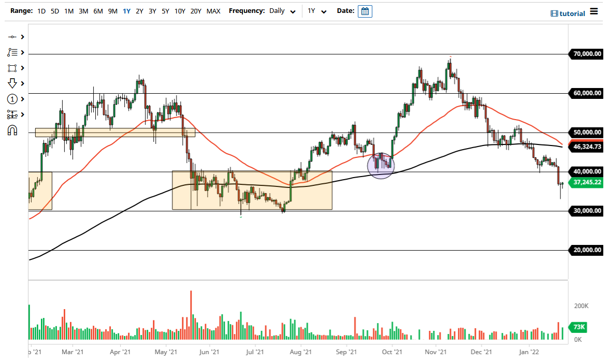Select the arrow annotation tool
609x364 pixels.
coord(13,83)
